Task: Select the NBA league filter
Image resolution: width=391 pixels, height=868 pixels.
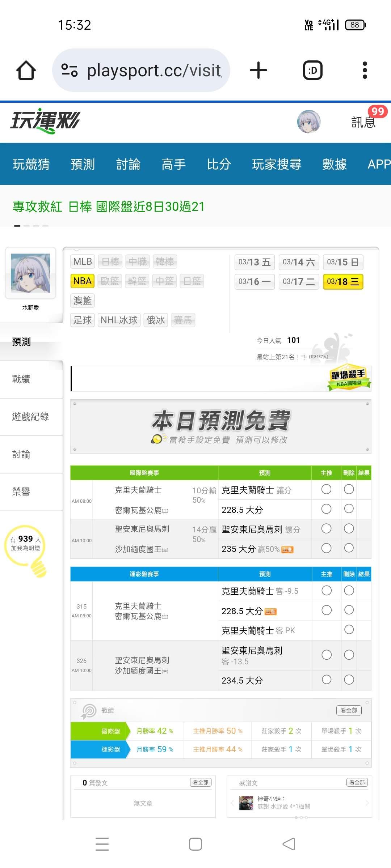Action: pos(83,281)
